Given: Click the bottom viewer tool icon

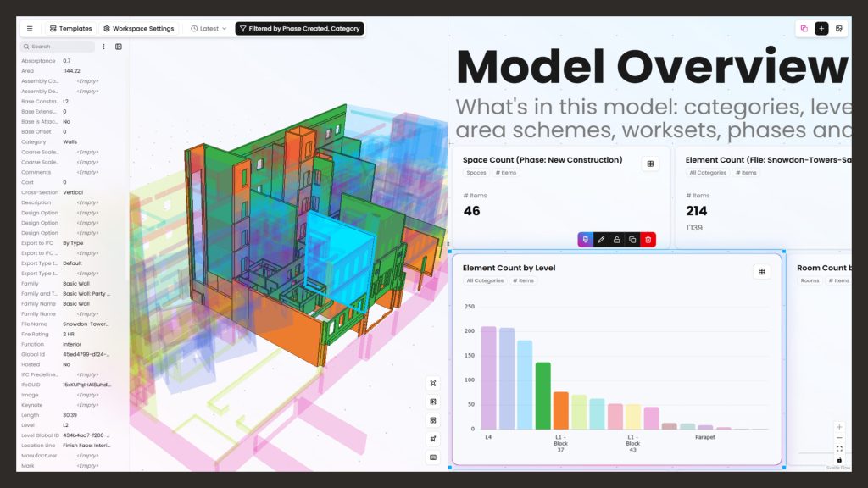Looking at the screenshot, I should point(433,457).
